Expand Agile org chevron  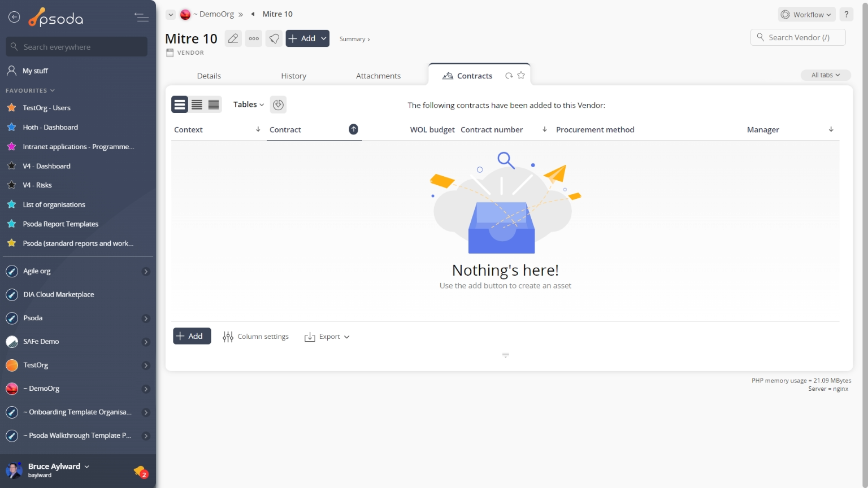click(x=146, y=272)
